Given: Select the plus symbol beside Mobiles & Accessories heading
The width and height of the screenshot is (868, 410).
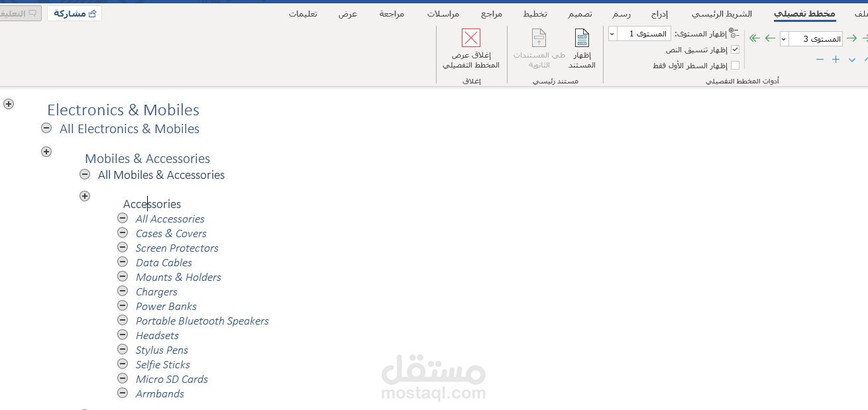Looking at the screenshot, I should pos(46,152).
